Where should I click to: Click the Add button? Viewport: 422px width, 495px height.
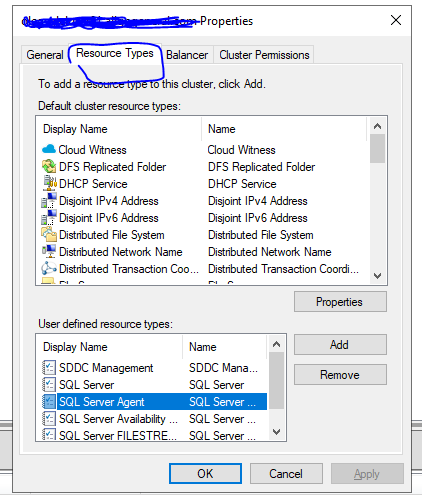tap(340, 345)
